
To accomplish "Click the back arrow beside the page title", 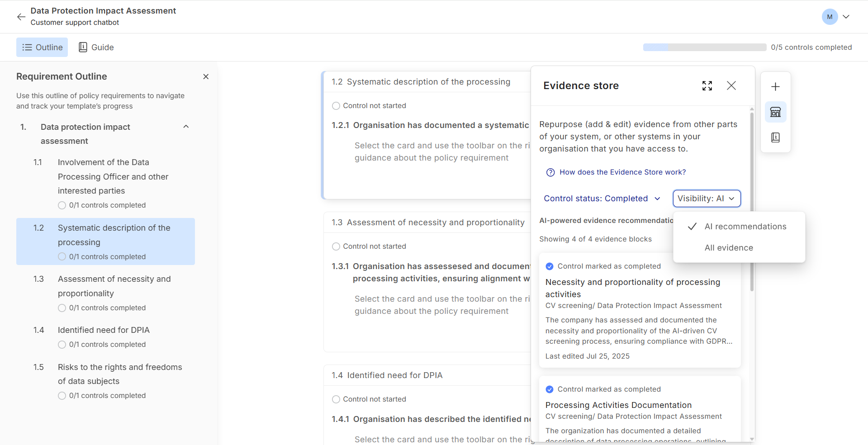I will click(x=21, y=17).
